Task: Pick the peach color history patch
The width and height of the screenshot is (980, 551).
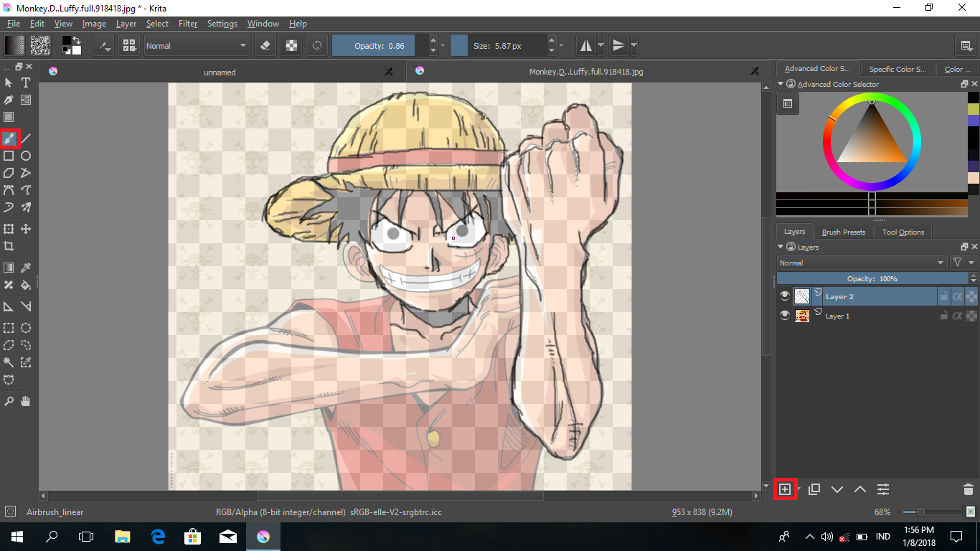Action: 974,177
